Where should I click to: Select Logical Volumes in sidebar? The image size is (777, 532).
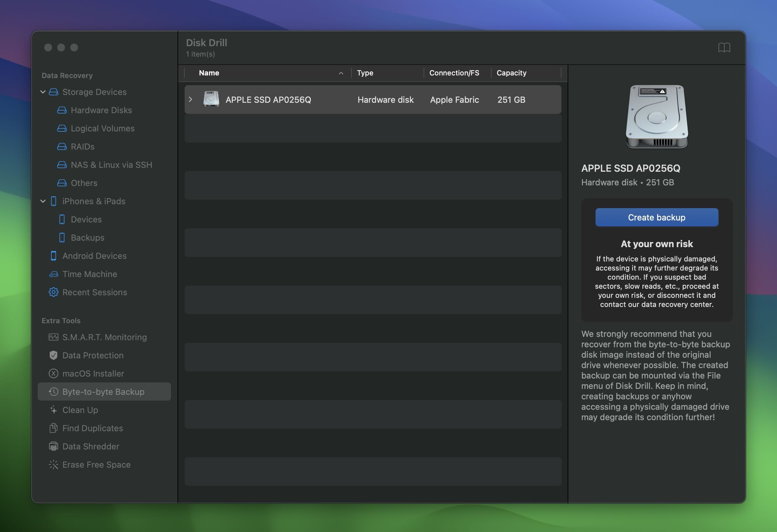[x=103, y=128]
